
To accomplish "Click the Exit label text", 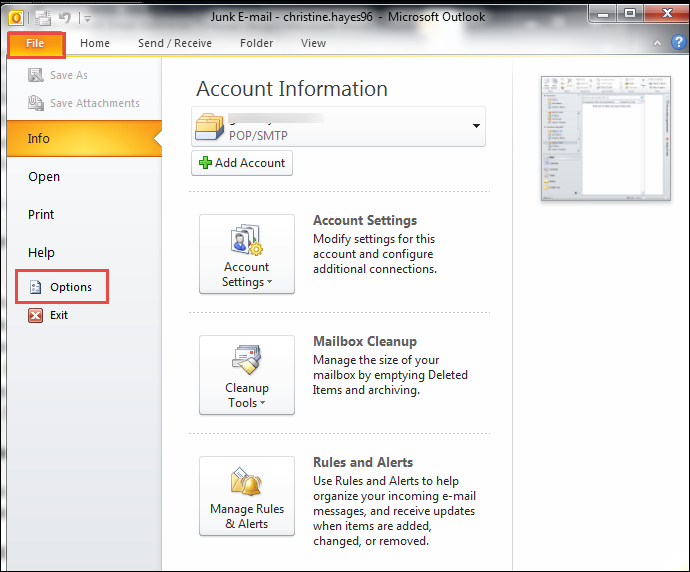I will 59,315.
